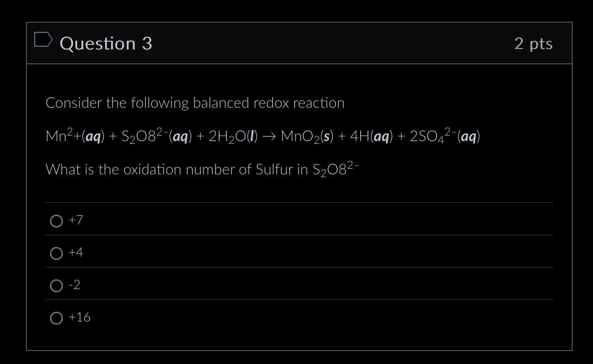Click the Question 3 header title
593x364 pixels.
point(106,43)
